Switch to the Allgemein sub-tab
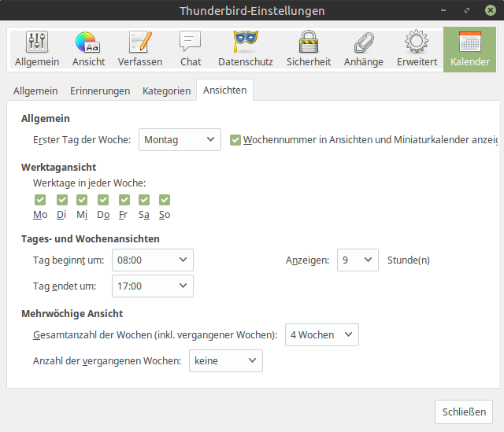The image size is (504, 432). click(35, 91)
